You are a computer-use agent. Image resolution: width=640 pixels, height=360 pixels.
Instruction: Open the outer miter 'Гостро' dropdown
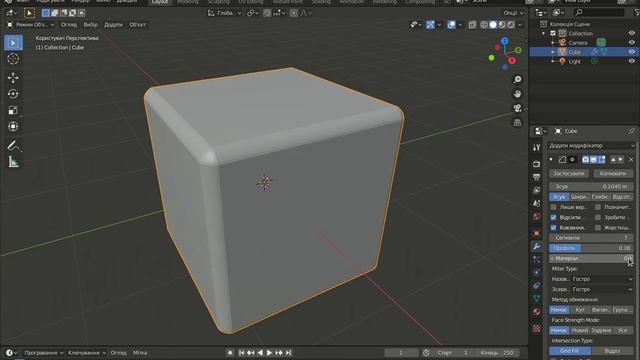click(602, 279)
